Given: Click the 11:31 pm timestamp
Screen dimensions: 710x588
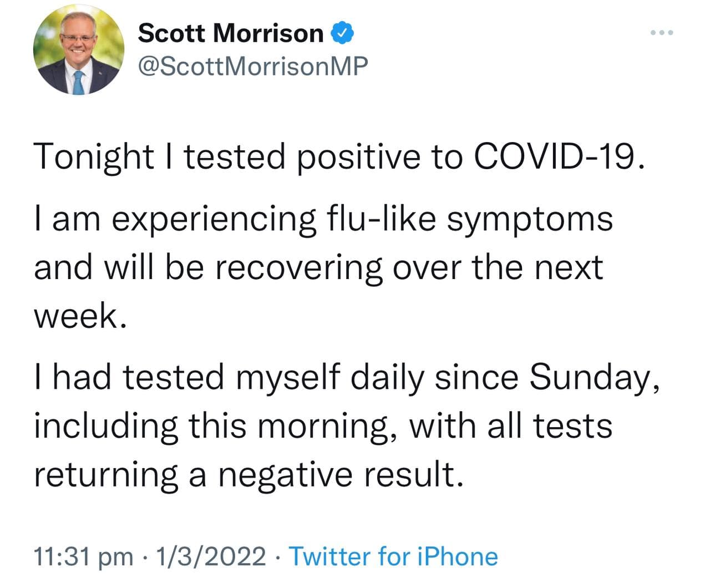Looking at the screenshot, I should click(83, 556).
